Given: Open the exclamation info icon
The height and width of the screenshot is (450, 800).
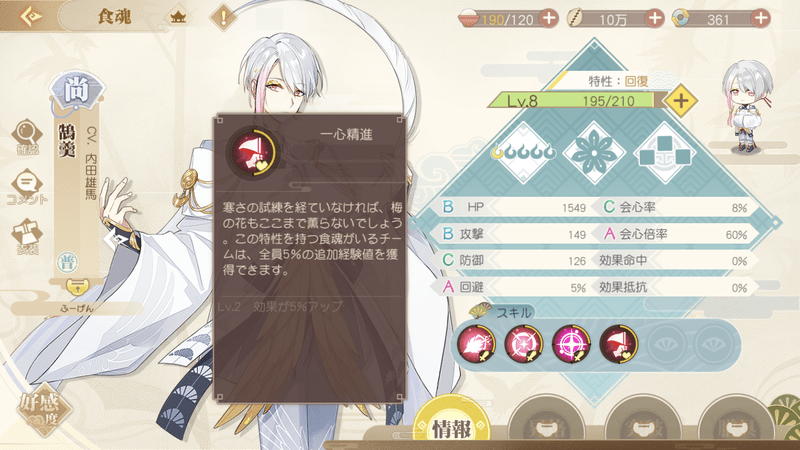Looking at the screenshot, I should point(223,17).
